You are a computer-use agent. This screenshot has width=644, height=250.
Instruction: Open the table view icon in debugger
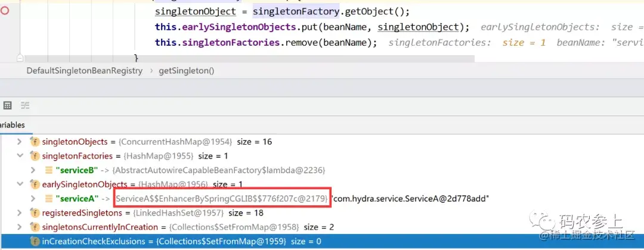pos(7,106)
